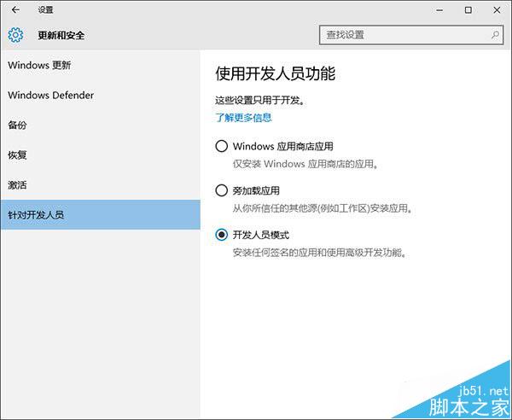
Task: Maximize the Settings window
Action: [x=468, y=10]
